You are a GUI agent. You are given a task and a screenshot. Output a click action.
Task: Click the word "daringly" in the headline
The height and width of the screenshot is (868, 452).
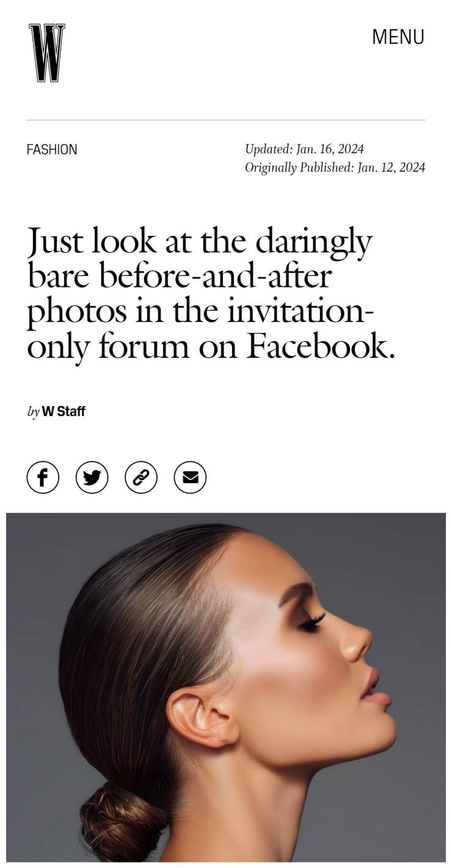pos(314,242)
